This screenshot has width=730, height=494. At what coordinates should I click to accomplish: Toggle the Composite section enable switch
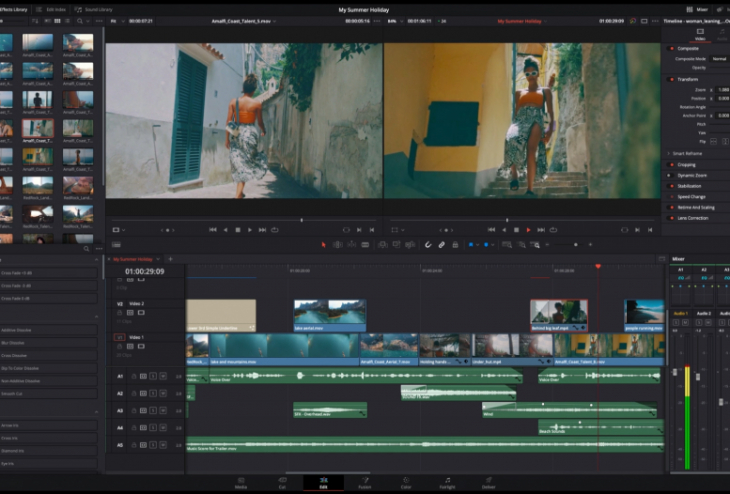(669, 48)
